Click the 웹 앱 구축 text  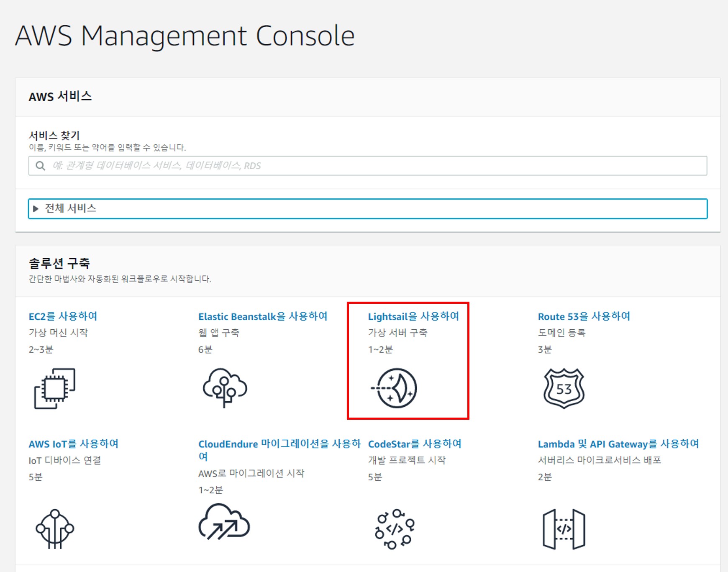pyautogui.click(x=219, y=333)
